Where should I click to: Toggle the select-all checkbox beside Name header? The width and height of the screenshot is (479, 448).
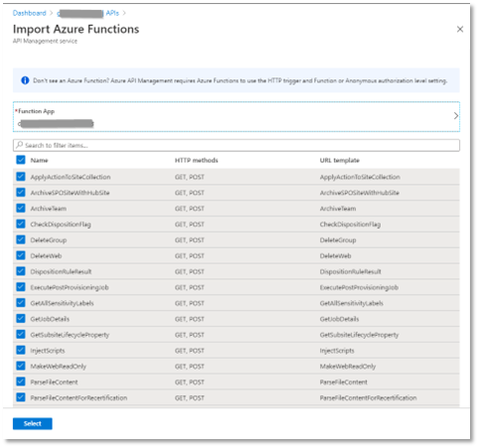click(x=21, y=160)
